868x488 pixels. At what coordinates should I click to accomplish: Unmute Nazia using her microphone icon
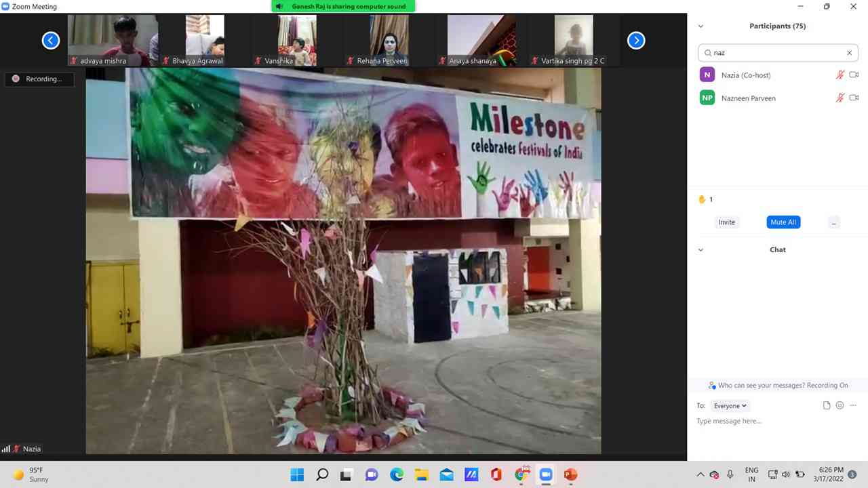point(840,75)
